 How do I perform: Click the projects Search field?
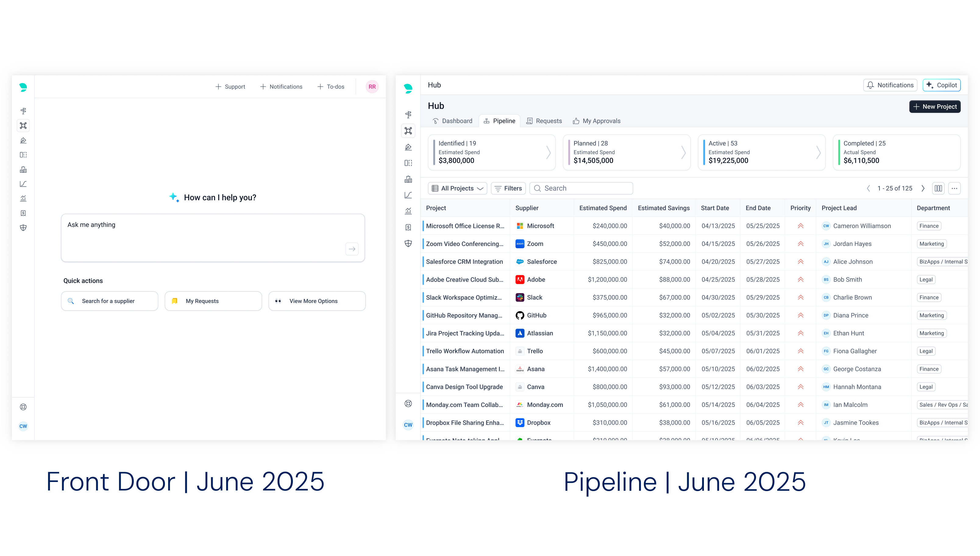pyautogui.click(x=581, y=188)
